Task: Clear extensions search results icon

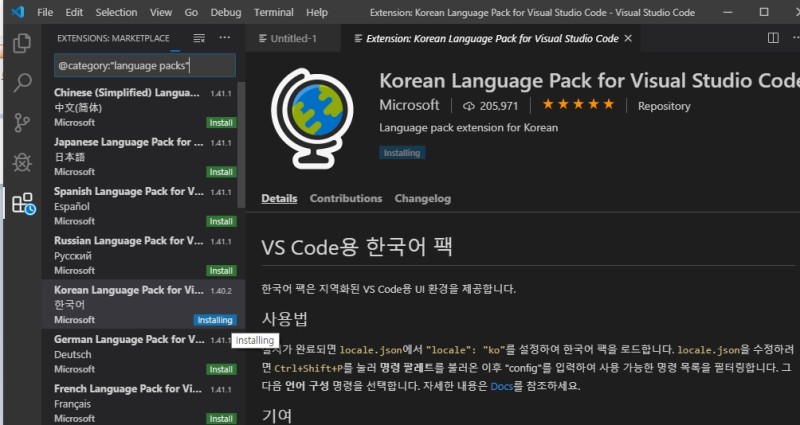Action: [x=199, y=38]
